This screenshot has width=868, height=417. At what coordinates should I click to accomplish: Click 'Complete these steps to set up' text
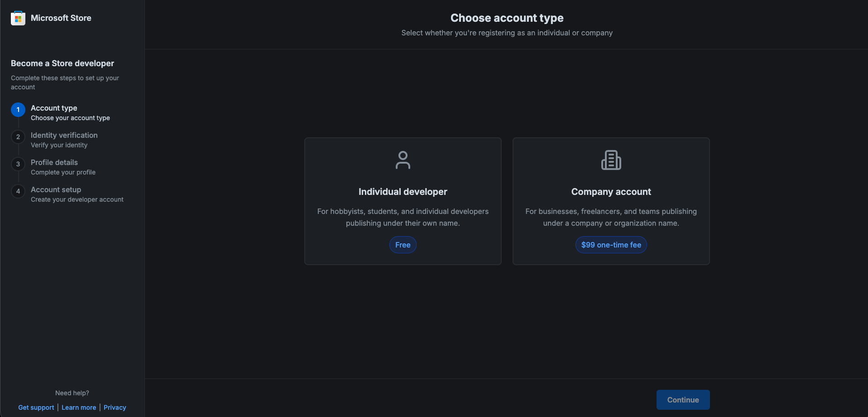tap(65, 82)
